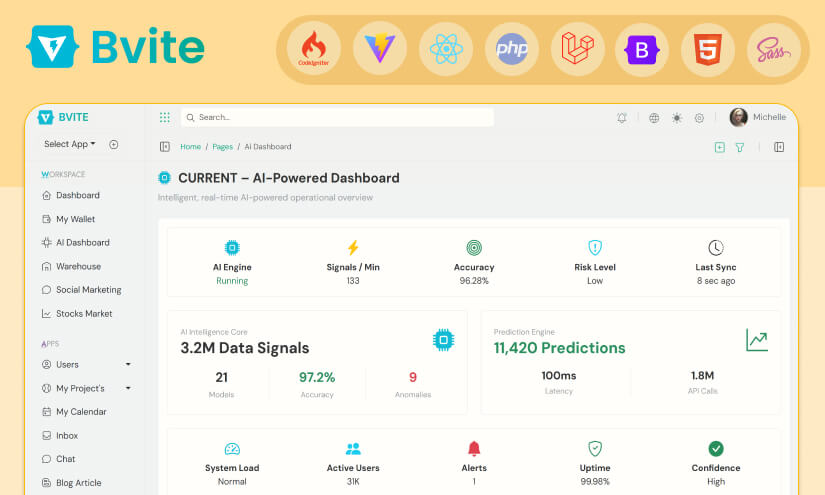Open the Michelle user menu
Viewport: 825px width, 495px height.
[x=769, y=117]
